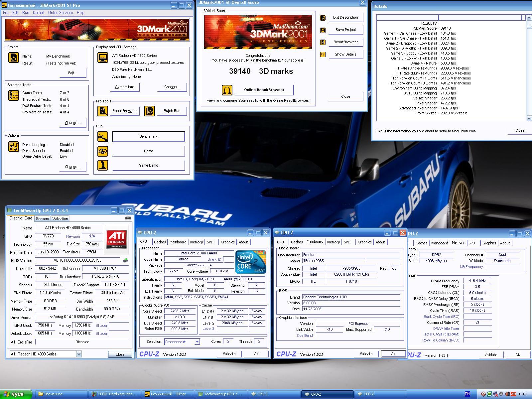Open Mainboard tab in left CPU-Z window
Image resolution: width=532 pixels, height=399 pixels.
[x=178, y=242]
